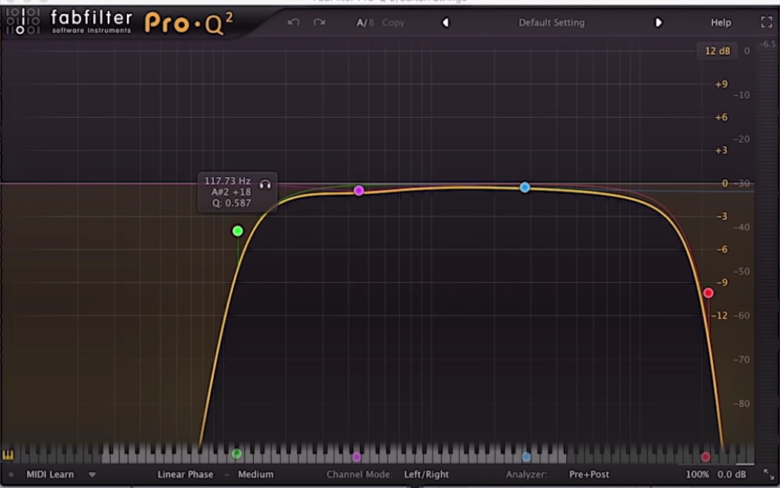Viewport: 780px width, 488px height.
Task: Go to the next preset arrow
Action: coord(658,22)
